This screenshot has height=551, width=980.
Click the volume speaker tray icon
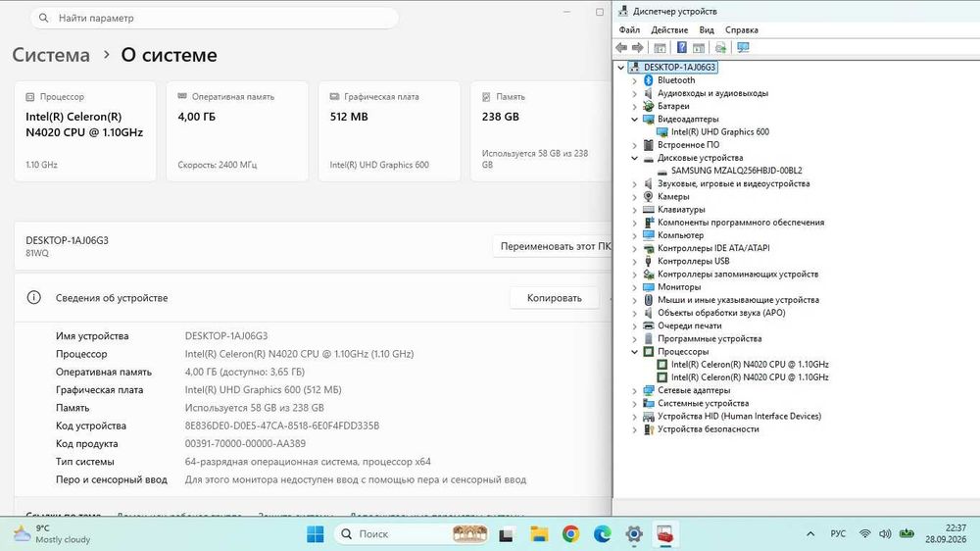[x=885, y=533]
